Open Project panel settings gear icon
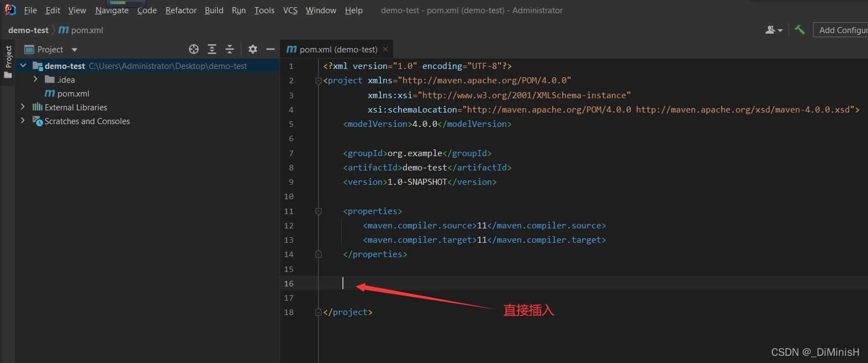The image size is (868, 363). coord(253,49)
